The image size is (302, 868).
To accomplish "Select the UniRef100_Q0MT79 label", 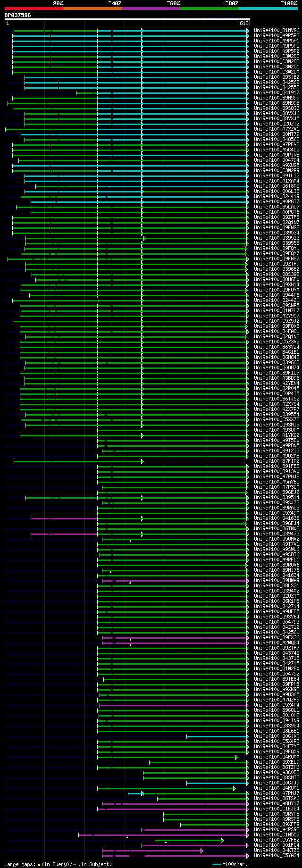I will coord(277,134).
